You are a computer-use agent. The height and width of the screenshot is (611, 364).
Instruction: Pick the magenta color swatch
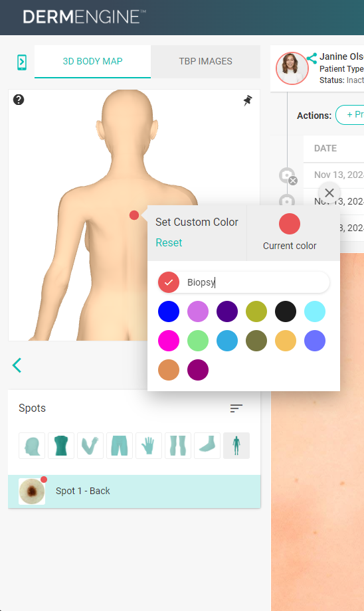[x=169, y=341]
